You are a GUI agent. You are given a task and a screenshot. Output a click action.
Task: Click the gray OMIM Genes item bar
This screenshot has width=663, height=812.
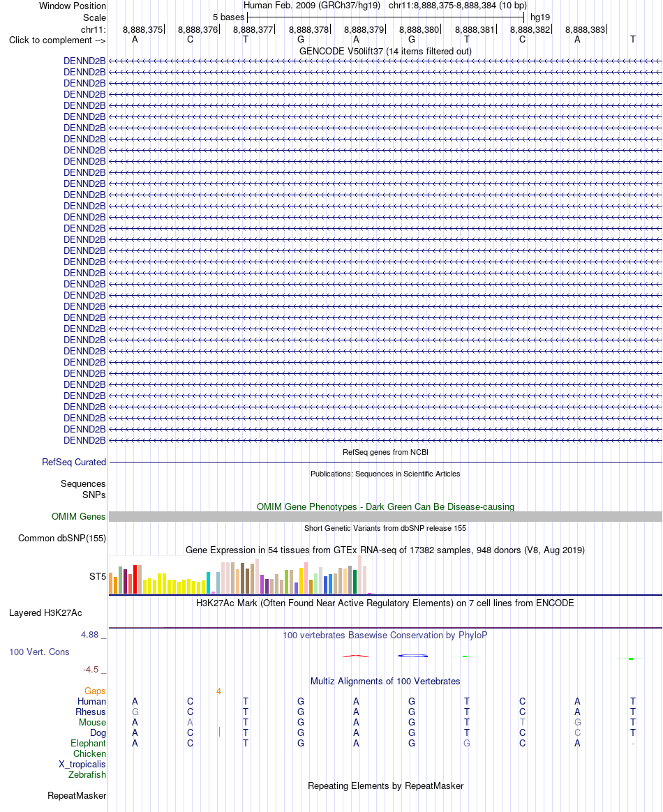(385, 516)
